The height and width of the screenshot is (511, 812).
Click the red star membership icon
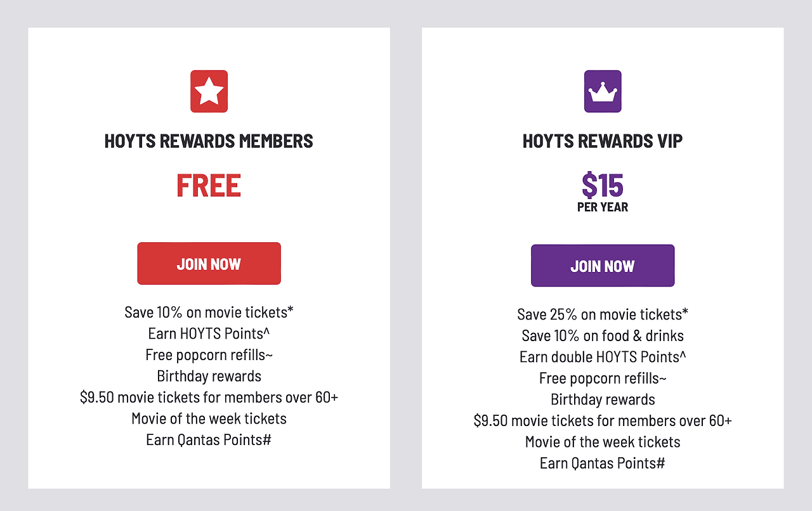coord(209,91)
